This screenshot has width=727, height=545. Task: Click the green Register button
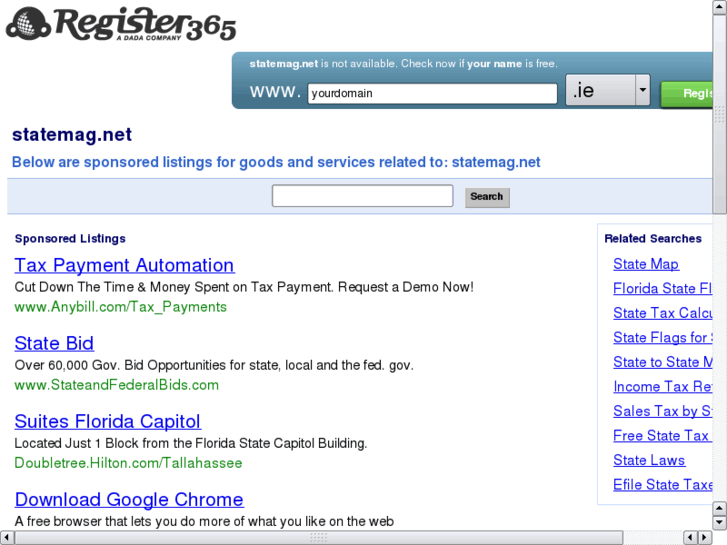tap(687, 94)
